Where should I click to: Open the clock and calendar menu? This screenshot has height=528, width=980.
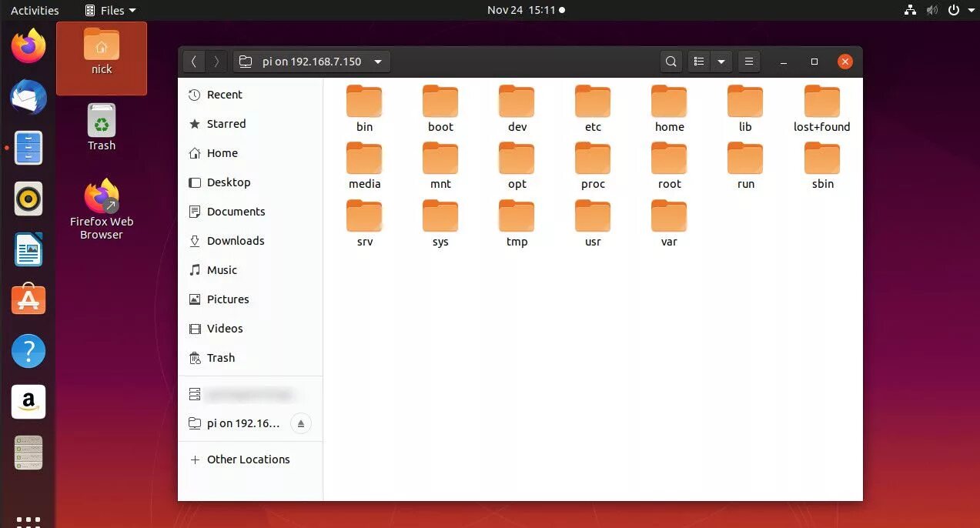(x=526, y=10)
